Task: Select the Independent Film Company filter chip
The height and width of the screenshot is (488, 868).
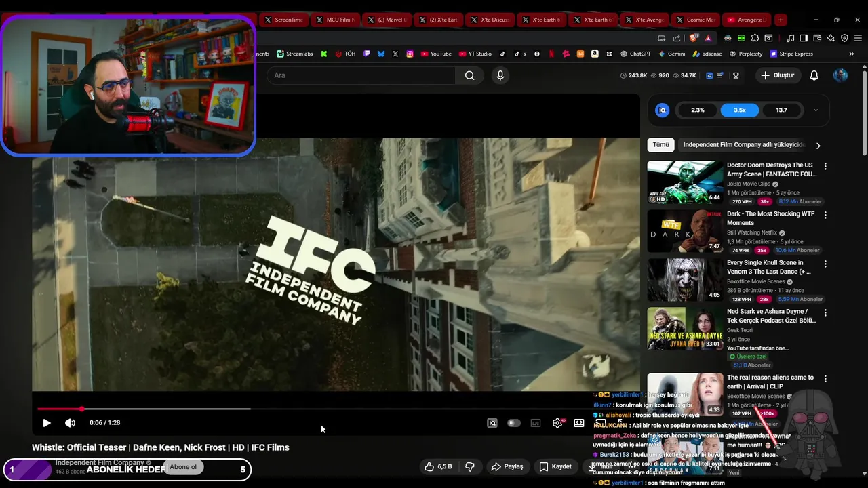Action: (x=743, y=144)
